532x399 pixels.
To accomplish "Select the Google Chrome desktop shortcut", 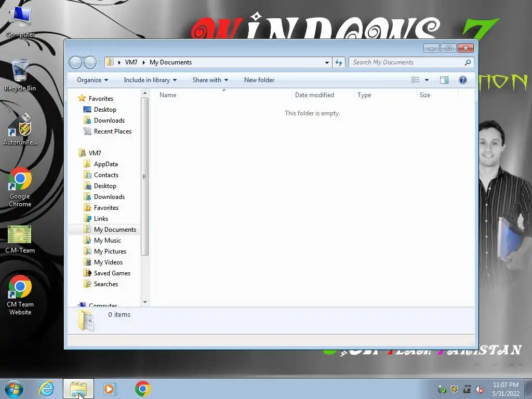I will pos(20,187).
